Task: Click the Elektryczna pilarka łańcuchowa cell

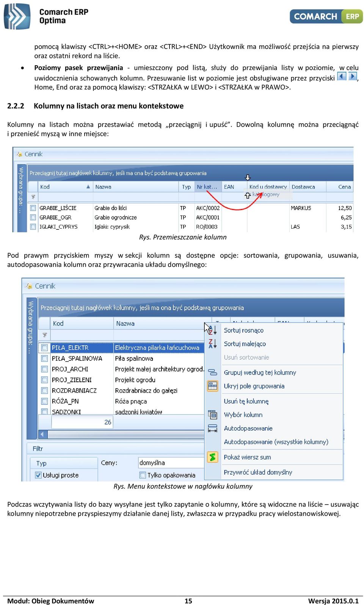Action: point(159,348)
